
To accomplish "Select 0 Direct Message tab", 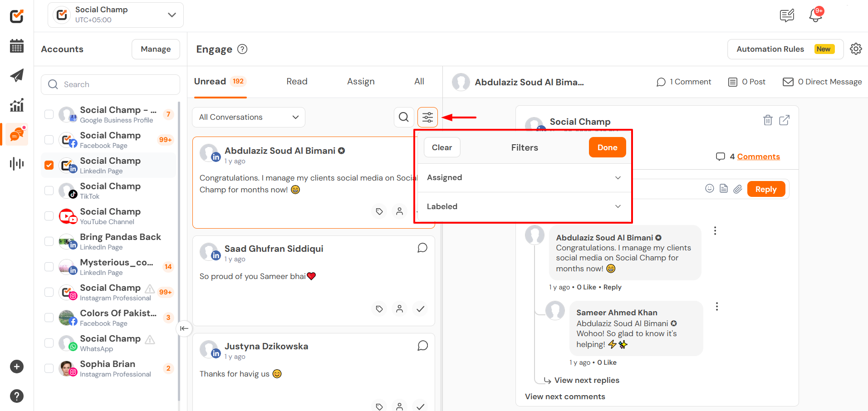I will click(x=822, y=82).
